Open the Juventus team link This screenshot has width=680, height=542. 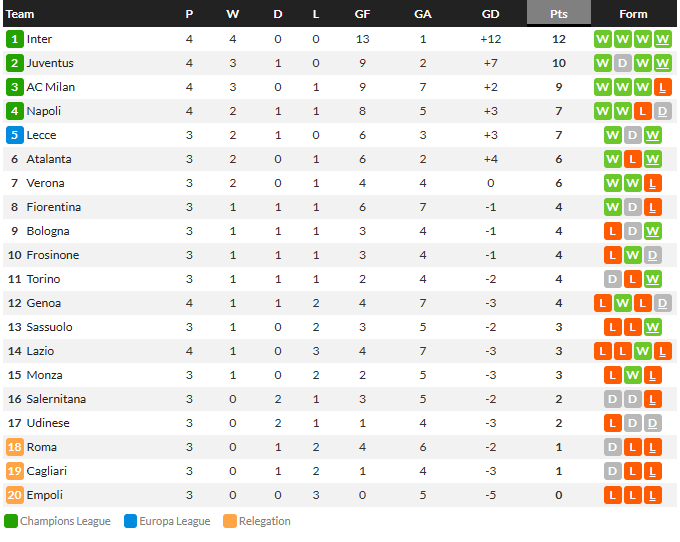[50, 63]
